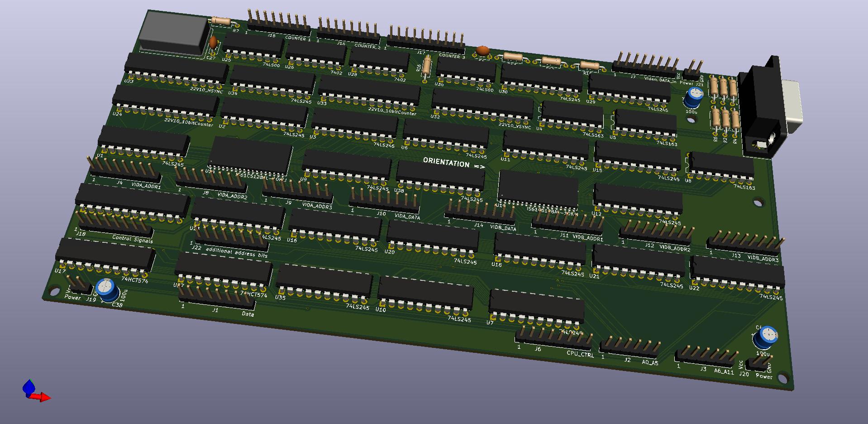
Task: Click the J3 A6_A11 pin header
Action: (x=705, y=356)
